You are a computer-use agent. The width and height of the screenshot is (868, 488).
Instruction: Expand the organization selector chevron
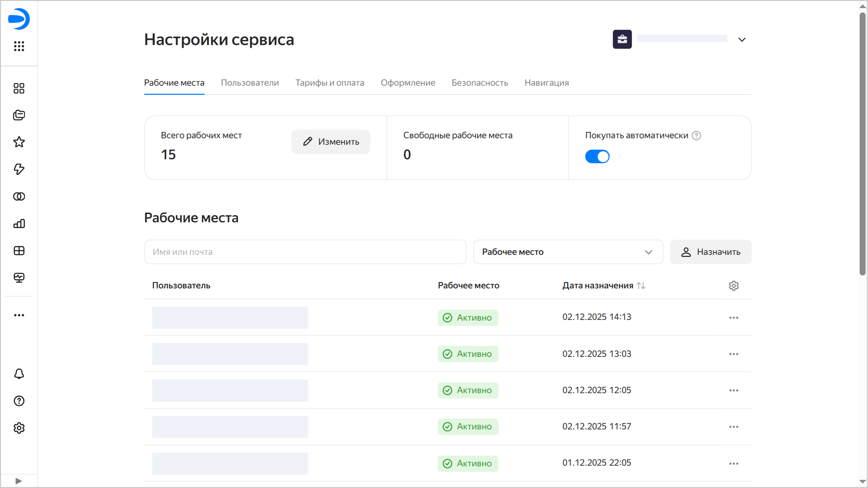pyautogui.click(x=742, y=40)
